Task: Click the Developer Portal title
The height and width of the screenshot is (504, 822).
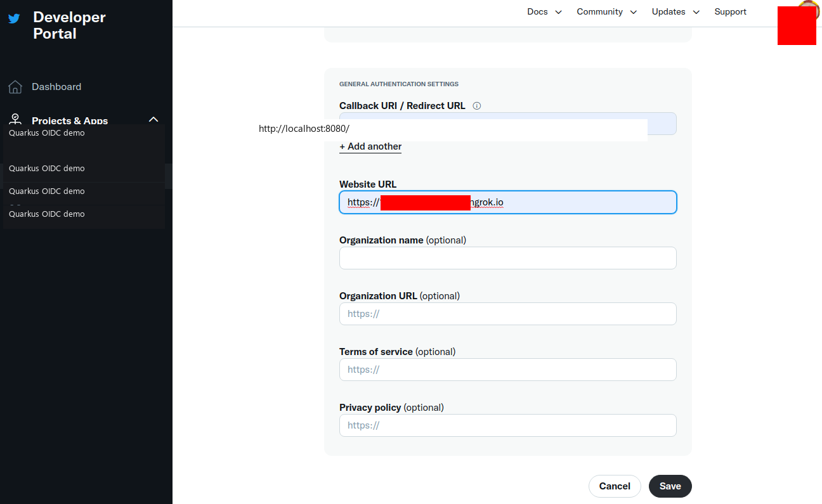Action: coord(69,25)
